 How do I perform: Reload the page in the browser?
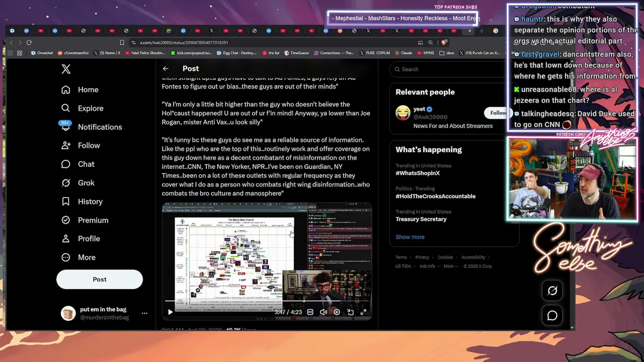(29, 43)
